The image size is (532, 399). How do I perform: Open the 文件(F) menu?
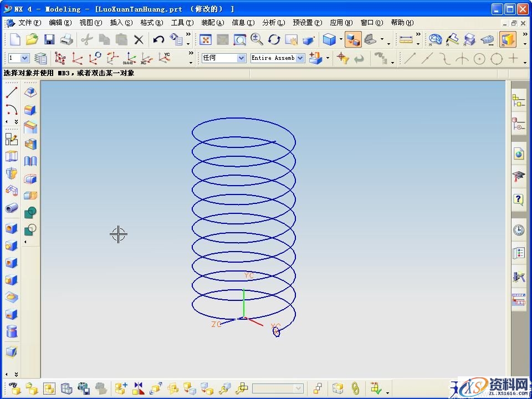click(29, 23)
